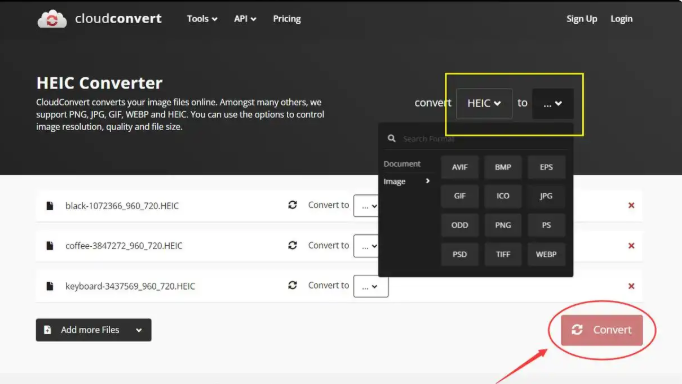Expand the Add more Files dropdown arrow
The image size is (682, 384).
click(139, 331)
